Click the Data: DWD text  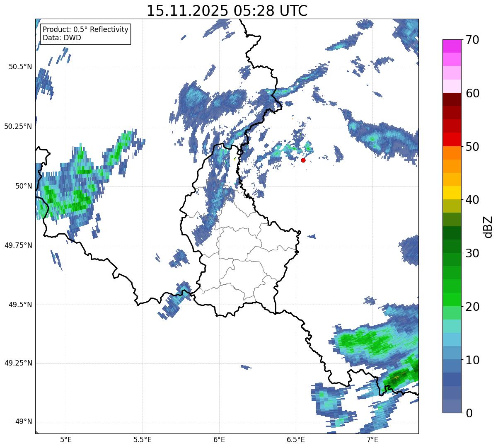[x=62, y=38]
